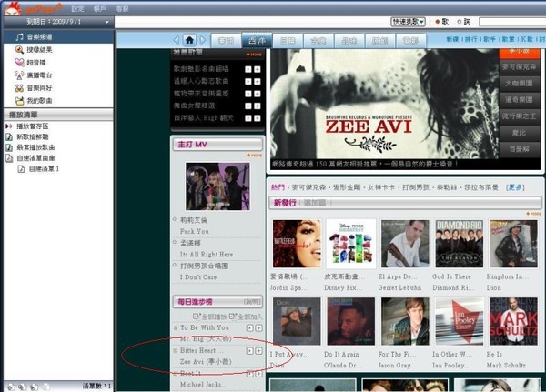Viewport: 546px width, 392px height.
Task: Click the more link under 主打 MV
Action: click(255, 156)
